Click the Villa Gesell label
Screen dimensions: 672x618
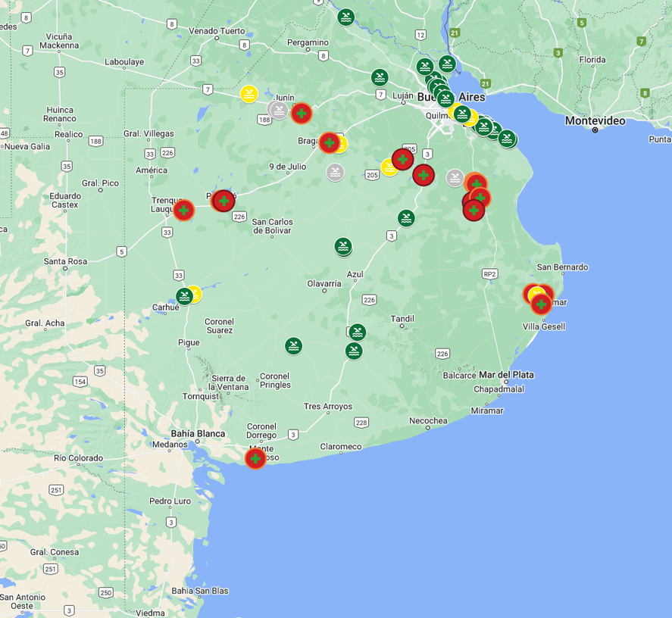pyautogui.click(x=543, y=326)
